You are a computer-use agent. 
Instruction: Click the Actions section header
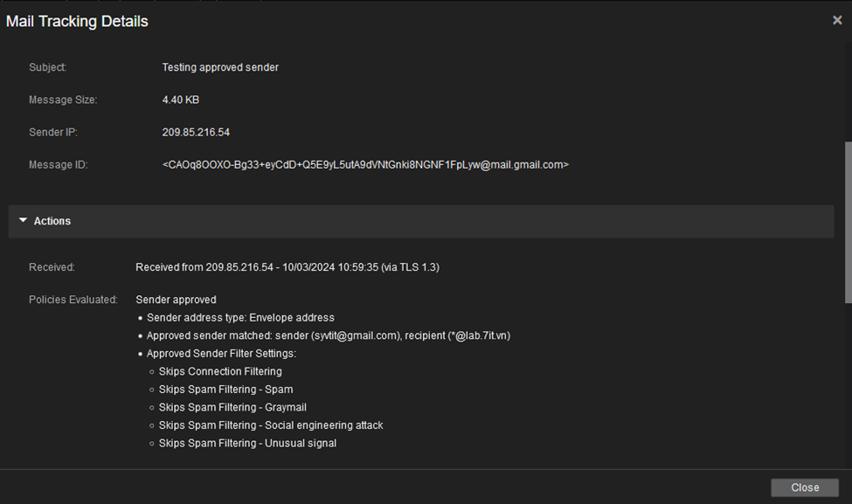point(421,221)
